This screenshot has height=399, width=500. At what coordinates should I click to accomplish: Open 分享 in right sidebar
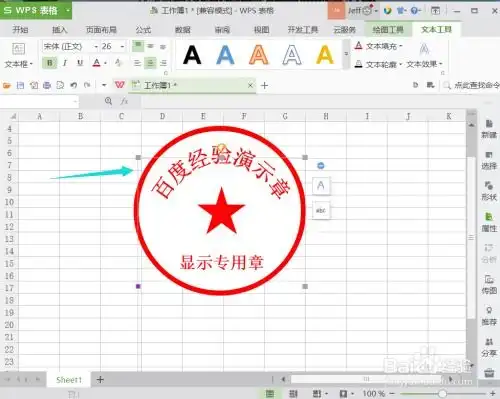coord(489,347)
